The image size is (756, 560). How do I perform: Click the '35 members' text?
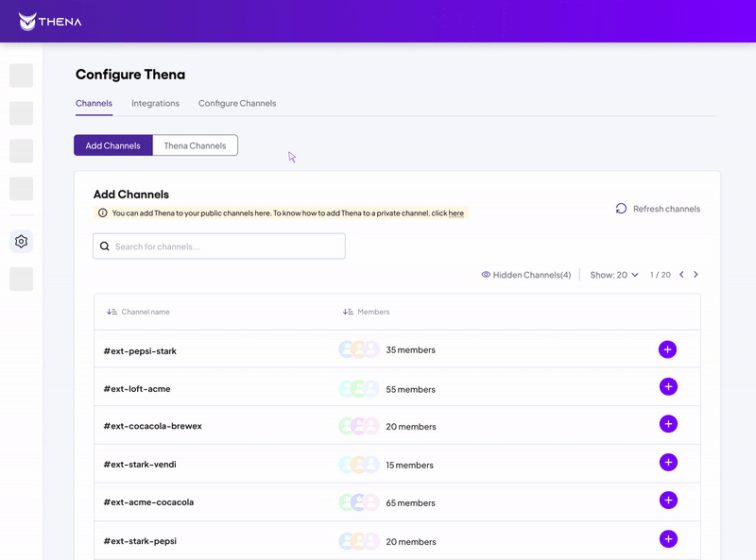click(410, 349)
